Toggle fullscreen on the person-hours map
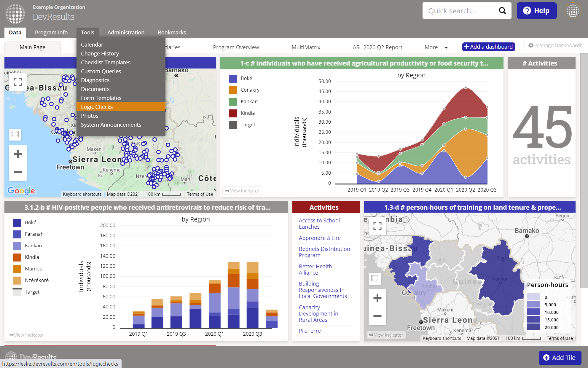Screen dimensions: 588x368 [377, 226]
